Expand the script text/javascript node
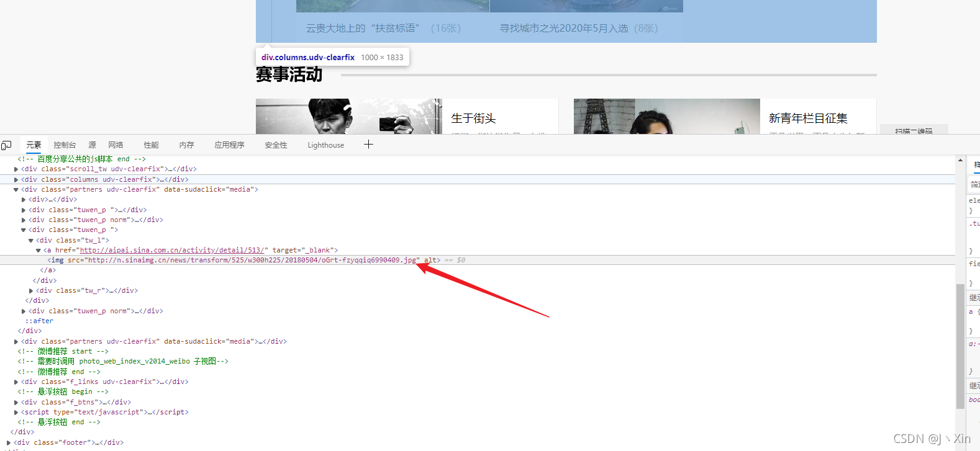This screenshot has width=980, height=451. [x=16, y=412]
